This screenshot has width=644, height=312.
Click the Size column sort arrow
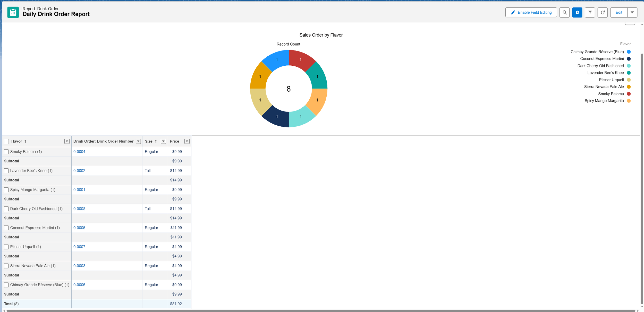click(156, 141)
